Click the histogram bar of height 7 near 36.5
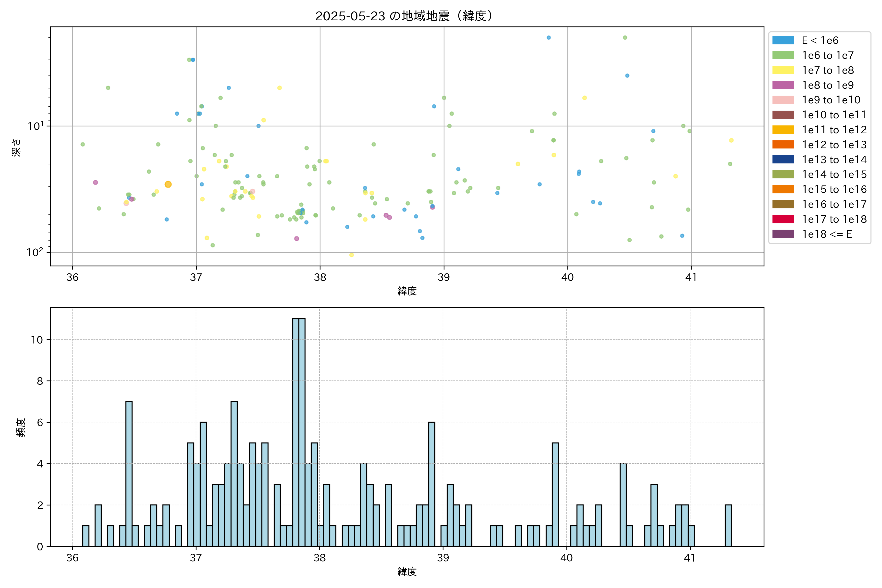The width and height of the screenshot is (882, 588). [129, 473]
